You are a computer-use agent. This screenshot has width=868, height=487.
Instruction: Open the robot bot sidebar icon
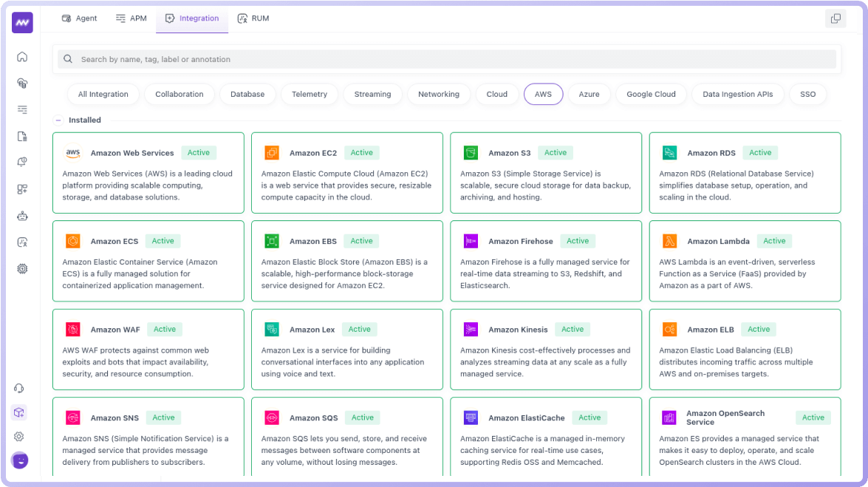pos(22,216)
